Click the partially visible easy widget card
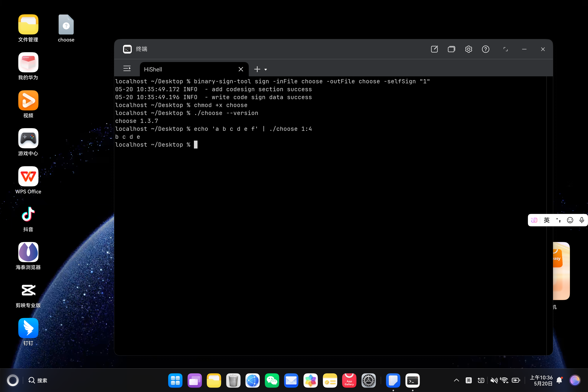The width and height of the screenshot is (588, 392). pos(561,271)
